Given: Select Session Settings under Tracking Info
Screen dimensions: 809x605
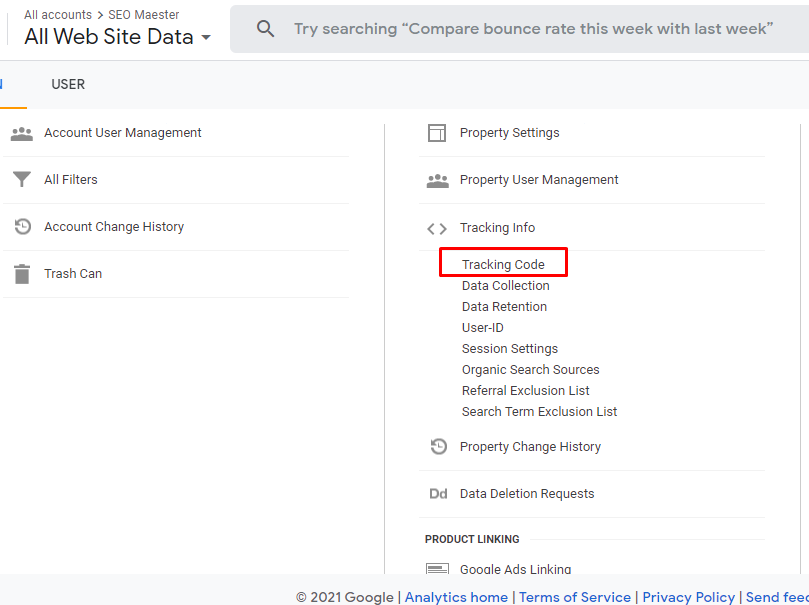Looking at the screenshot, I should 510,349.
